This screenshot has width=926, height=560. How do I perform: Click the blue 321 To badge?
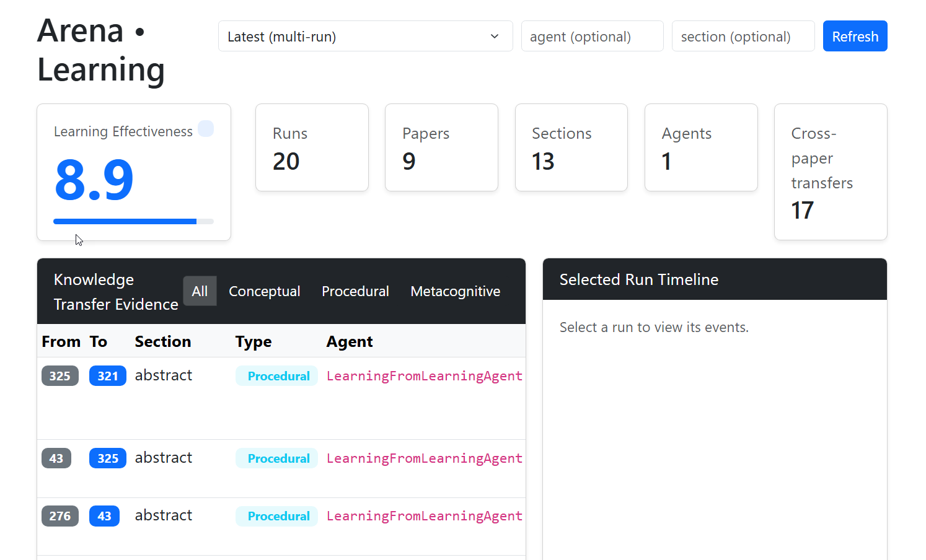coord(108,376)
